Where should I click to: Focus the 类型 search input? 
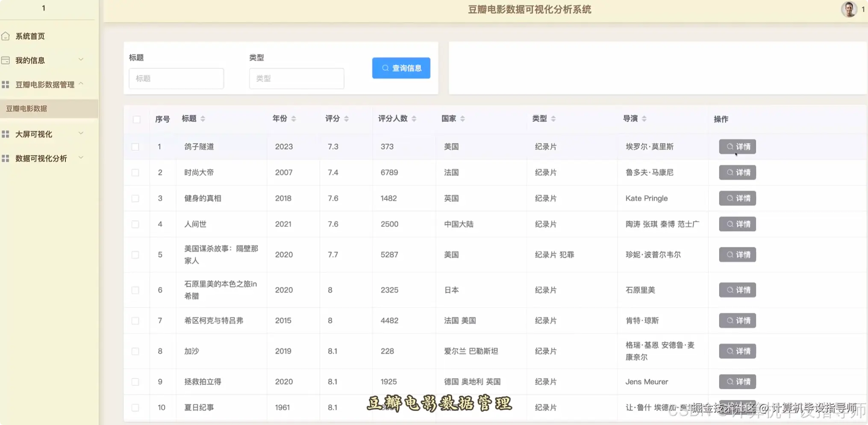click(x=297, y=79)
